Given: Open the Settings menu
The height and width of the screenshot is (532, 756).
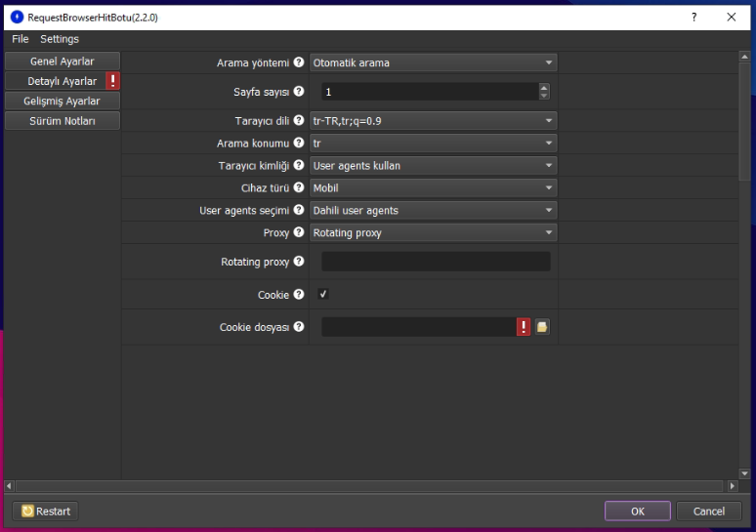Looking at the screenshot, I should [60, 39].
